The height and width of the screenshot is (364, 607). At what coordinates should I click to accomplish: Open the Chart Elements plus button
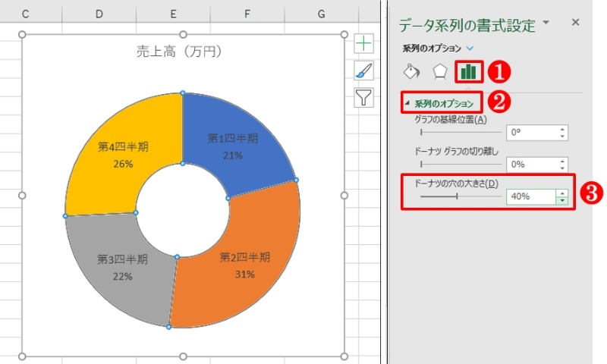[364, 44]
